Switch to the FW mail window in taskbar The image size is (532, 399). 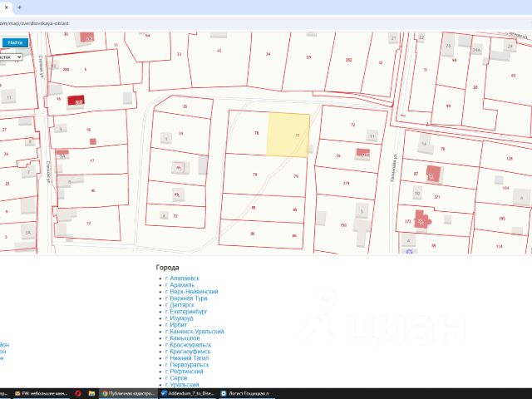click(42, 393)
